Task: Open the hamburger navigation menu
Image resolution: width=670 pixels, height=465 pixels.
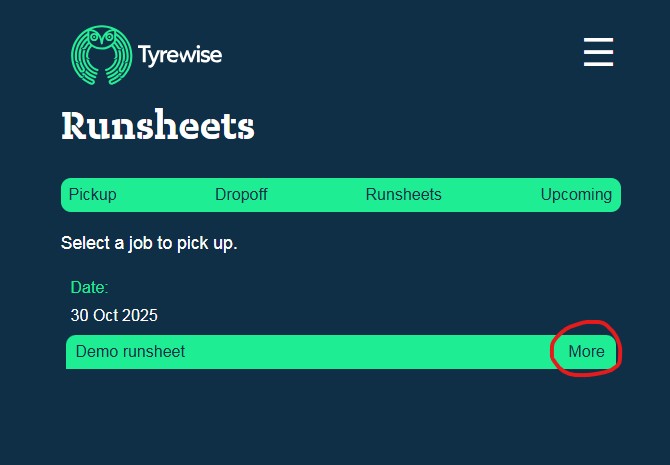Action: tap(598, 52)
